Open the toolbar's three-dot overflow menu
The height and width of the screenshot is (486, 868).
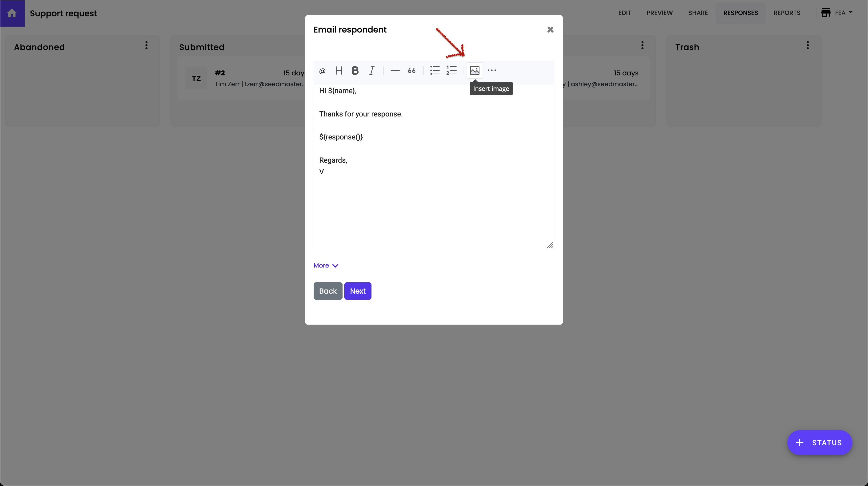(492, 71)
